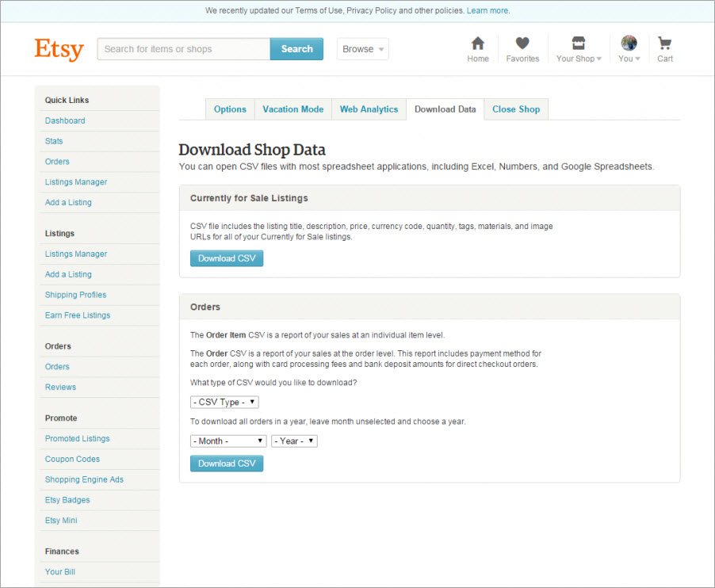Viewport: 715px width, 588px height.
Task: Go to Home via house icon
Action: click(477, 44)
